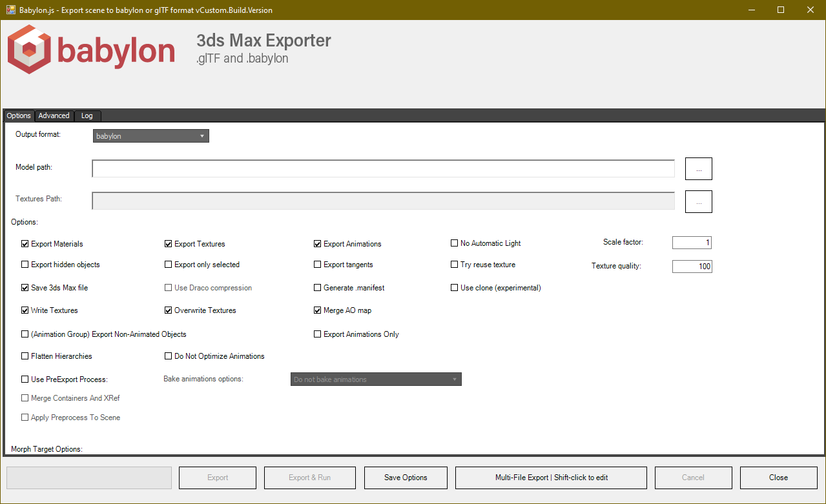Edit the Texture quality value field
The image size is (826, 504).
pos(691,266)
